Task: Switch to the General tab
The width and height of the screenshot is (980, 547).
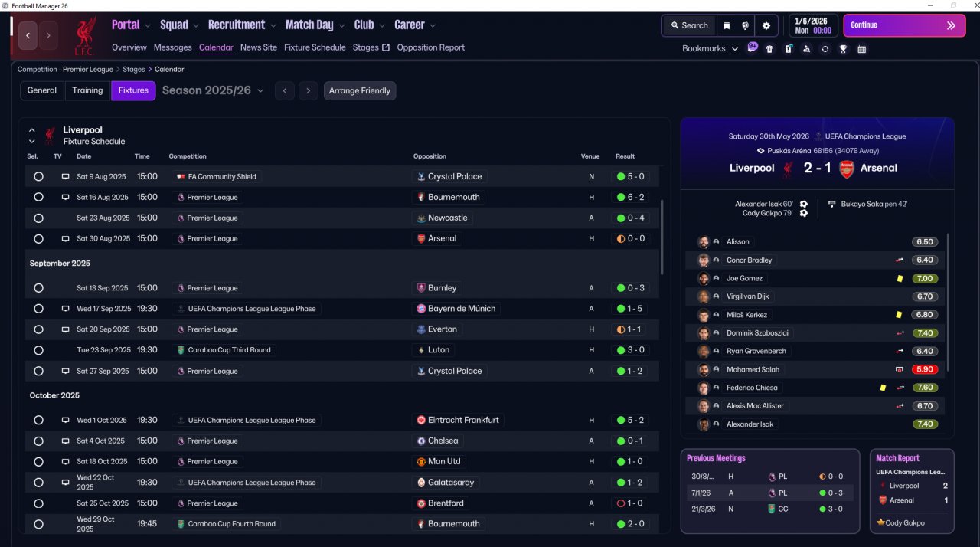Action: [42, 90]
